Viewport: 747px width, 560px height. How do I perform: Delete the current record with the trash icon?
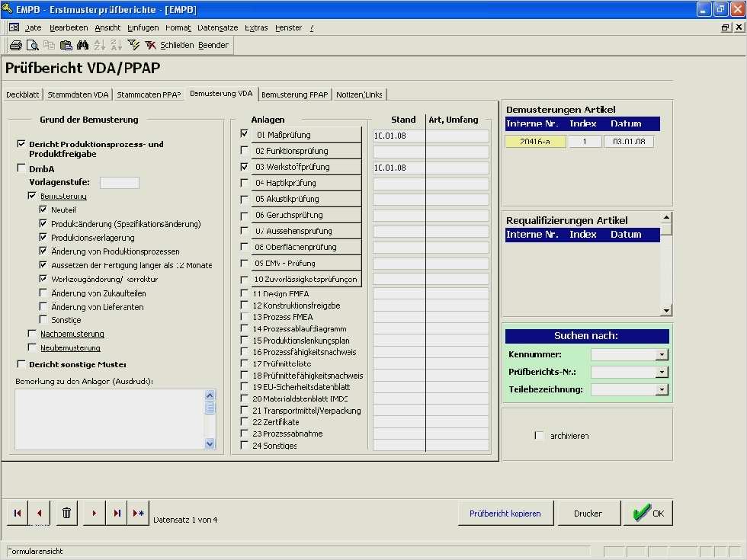click(66, 513)
